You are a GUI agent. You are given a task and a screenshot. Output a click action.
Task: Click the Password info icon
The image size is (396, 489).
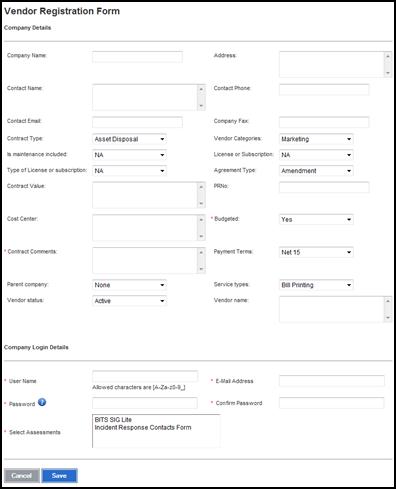click(x=42, y=402)
